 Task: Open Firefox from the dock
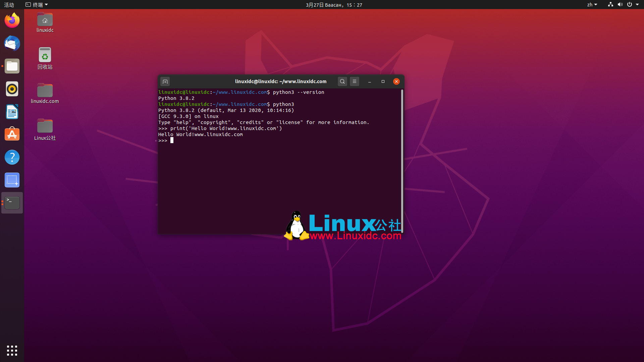click(x=12, y=20)
